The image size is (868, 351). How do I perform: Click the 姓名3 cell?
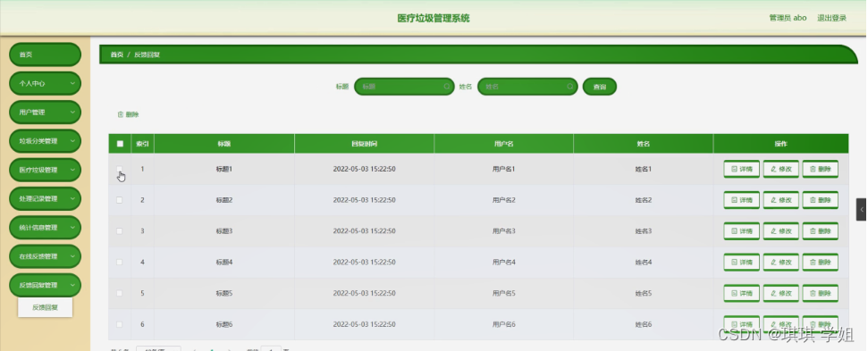coord(644,231)
